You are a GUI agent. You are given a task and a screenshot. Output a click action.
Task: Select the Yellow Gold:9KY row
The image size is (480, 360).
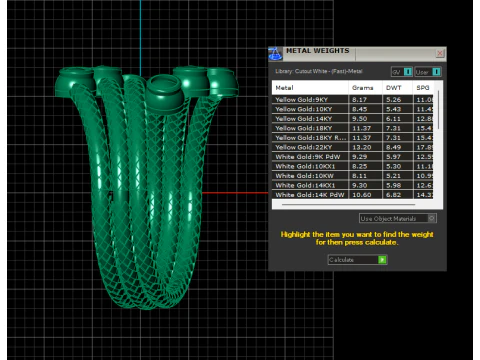353,99
